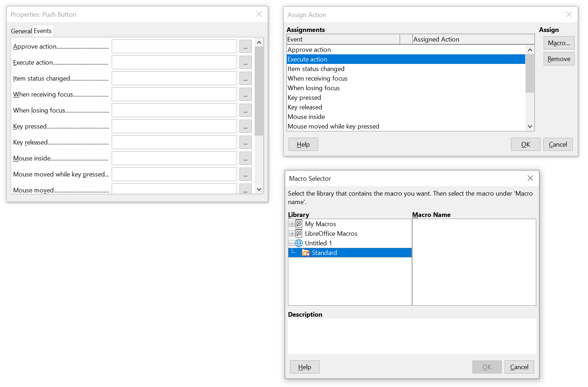This screenshot has height=387, width=588.
Task: Select When receiving focus in Assignments list
Action: point(406,78)
